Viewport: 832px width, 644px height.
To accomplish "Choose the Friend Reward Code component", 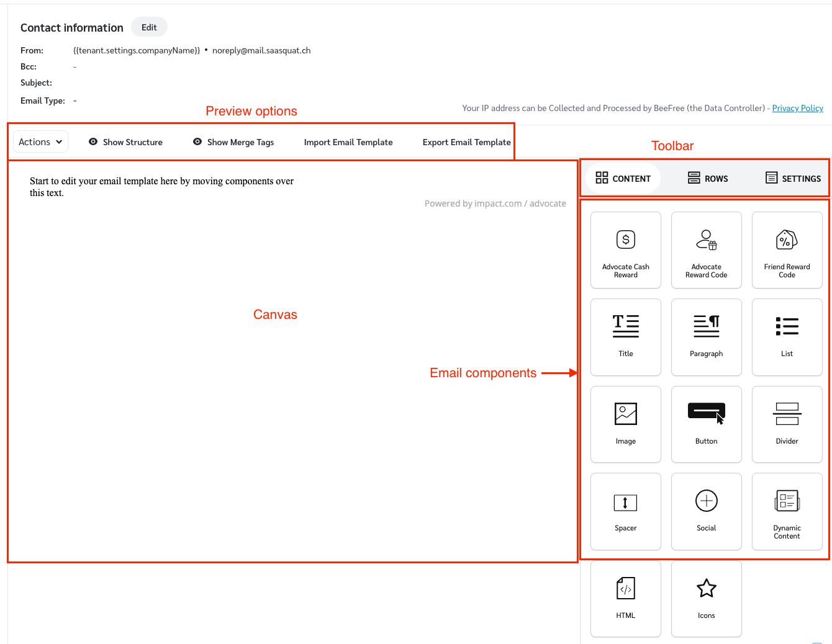I will point(787,250).
